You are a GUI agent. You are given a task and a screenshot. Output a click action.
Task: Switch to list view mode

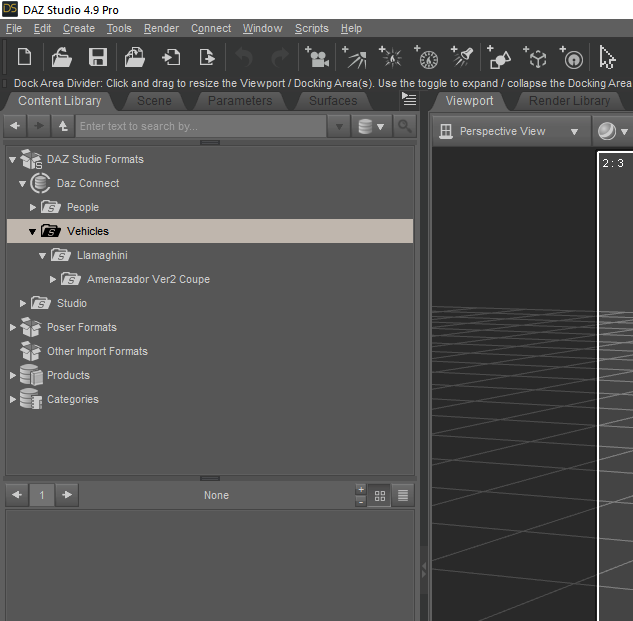pos(403,495)
